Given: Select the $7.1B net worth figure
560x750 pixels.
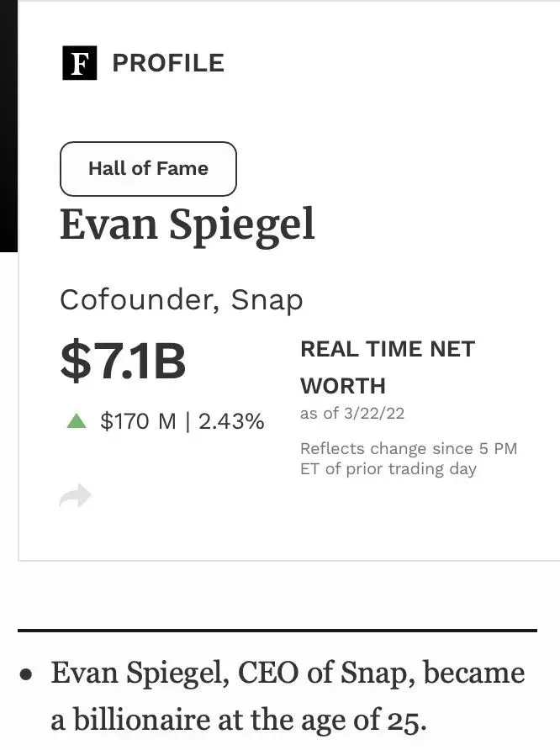Looking at the screenshot, I should (123, 361).
